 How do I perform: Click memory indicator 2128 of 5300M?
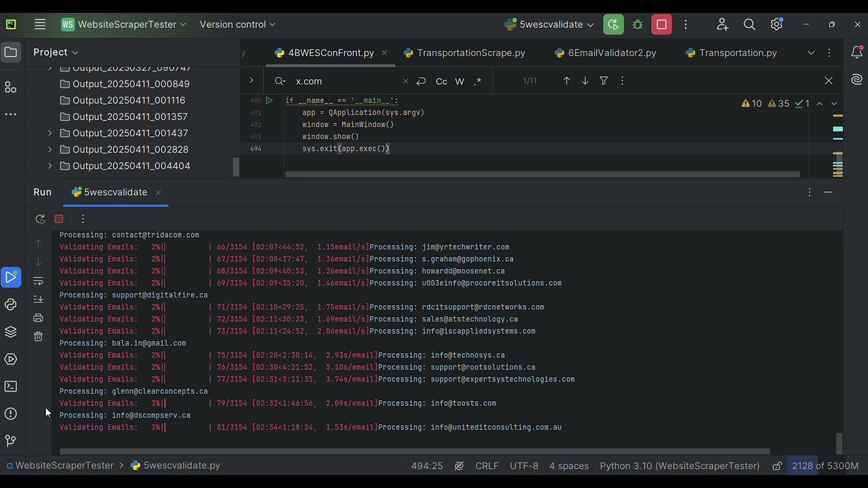coord(825,466)
